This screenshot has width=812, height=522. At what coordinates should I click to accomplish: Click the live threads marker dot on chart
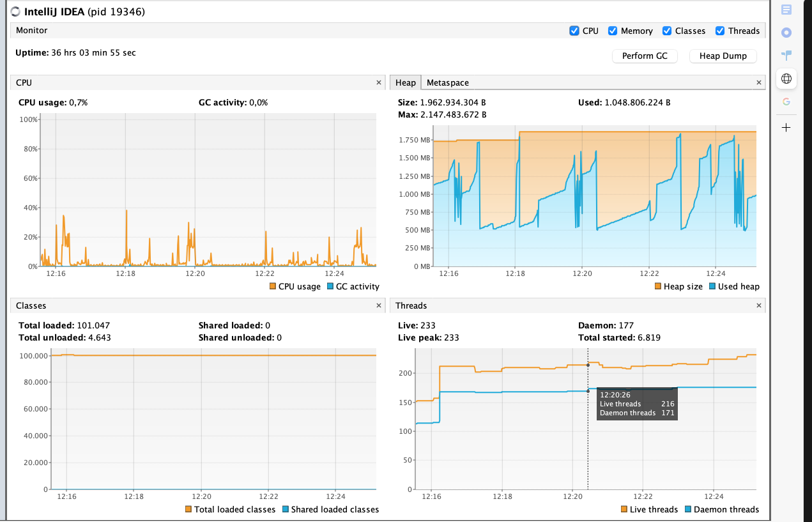(588, 365)
